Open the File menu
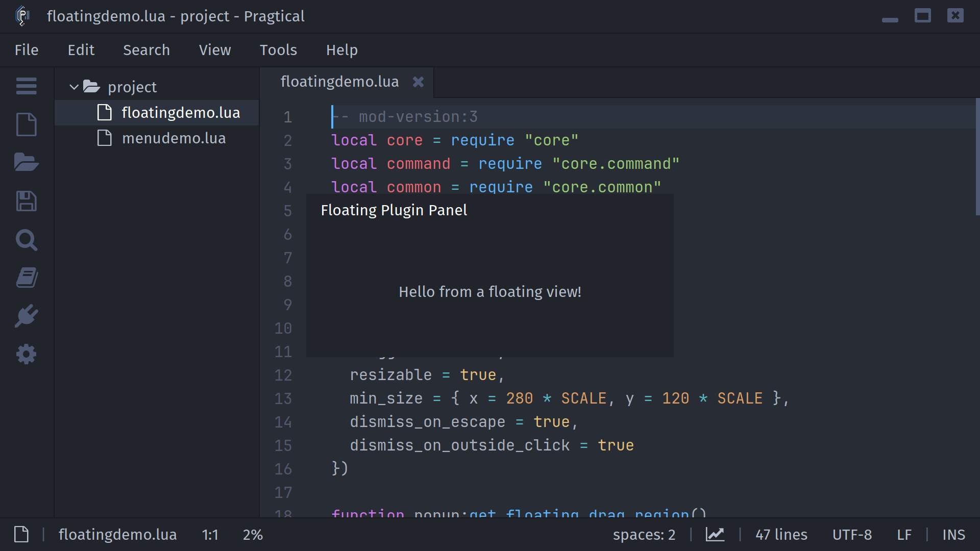 pos(27,50)
